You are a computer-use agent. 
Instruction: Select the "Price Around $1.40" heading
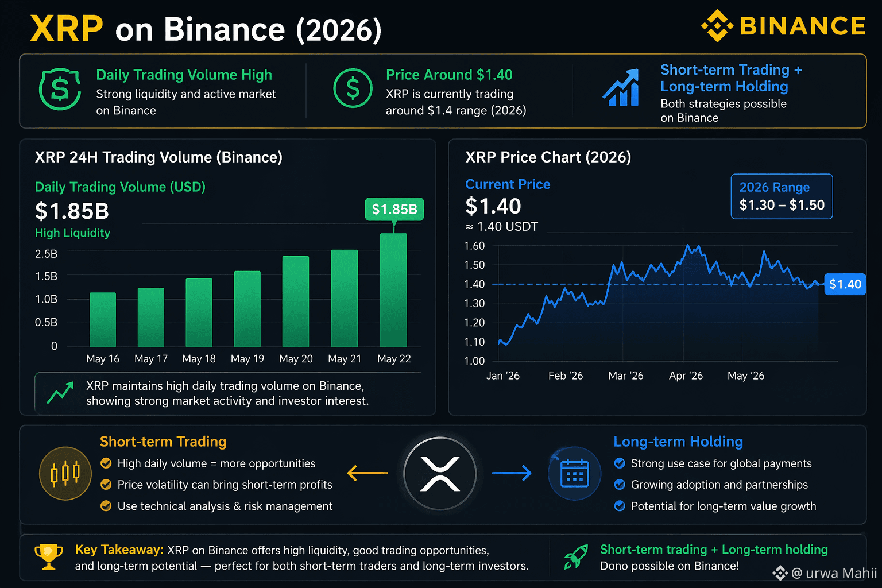[449, 75]
